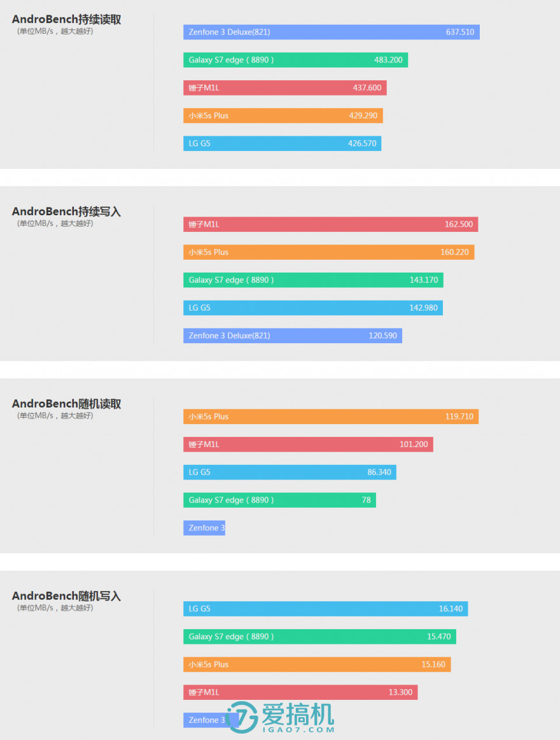The height and width of the screenshot is (740, 560).
Task: Click the 锤子M1L bar showing 13.300
Action: pos(300,692)
